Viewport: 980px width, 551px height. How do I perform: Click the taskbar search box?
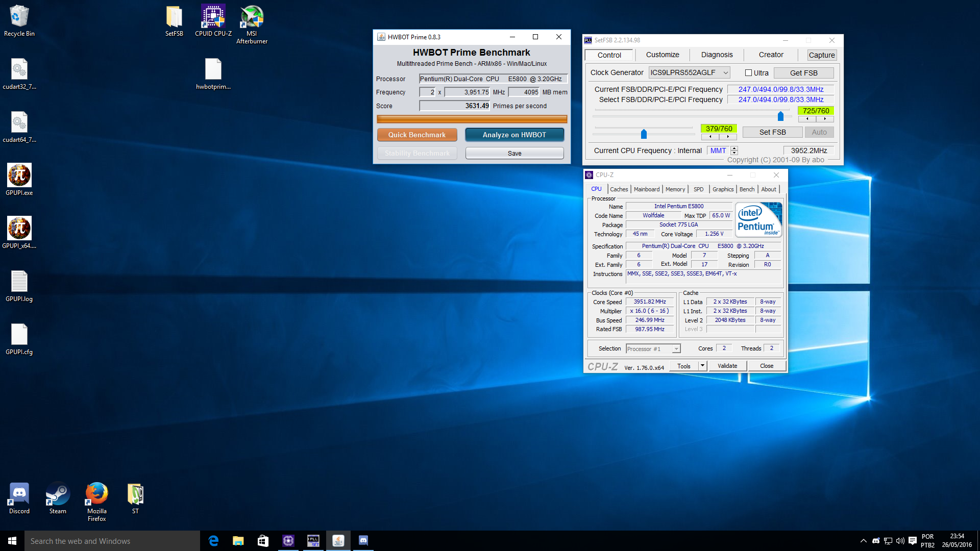coord(112,541)
